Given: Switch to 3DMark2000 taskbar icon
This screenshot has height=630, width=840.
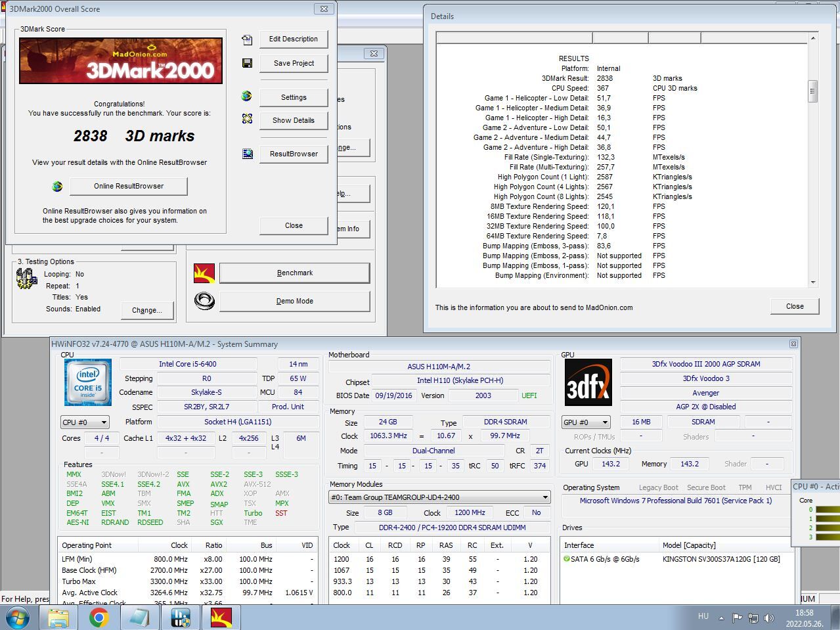Looking at the screenshot, I should (x=221, y=618).
